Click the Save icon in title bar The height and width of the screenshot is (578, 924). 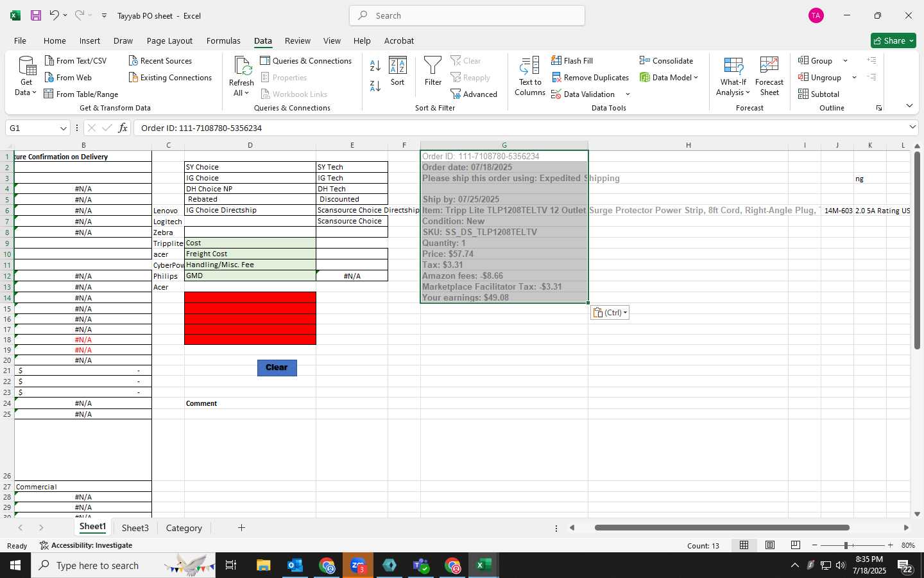coord(36,15)
